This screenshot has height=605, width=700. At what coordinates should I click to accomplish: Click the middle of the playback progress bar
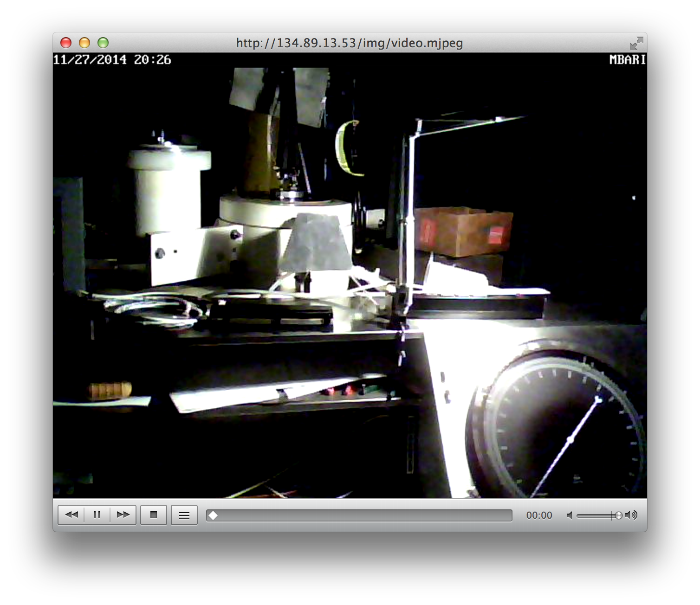(359, 515)
